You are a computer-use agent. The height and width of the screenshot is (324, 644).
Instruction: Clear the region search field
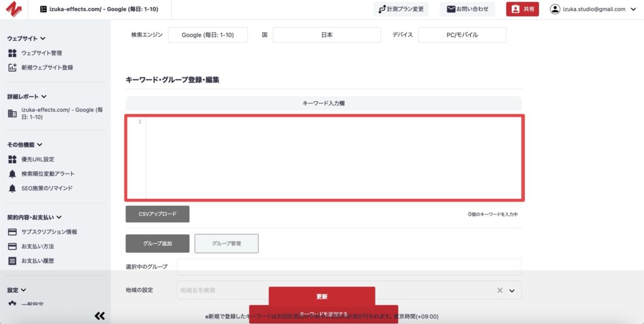(500, 291)
